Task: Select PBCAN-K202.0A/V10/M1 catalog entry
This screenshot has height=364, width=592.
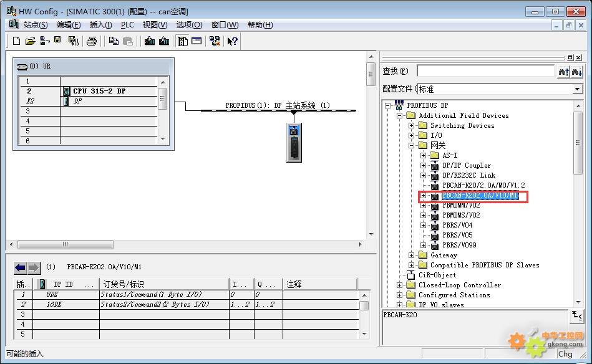Action: click(480, 195)
